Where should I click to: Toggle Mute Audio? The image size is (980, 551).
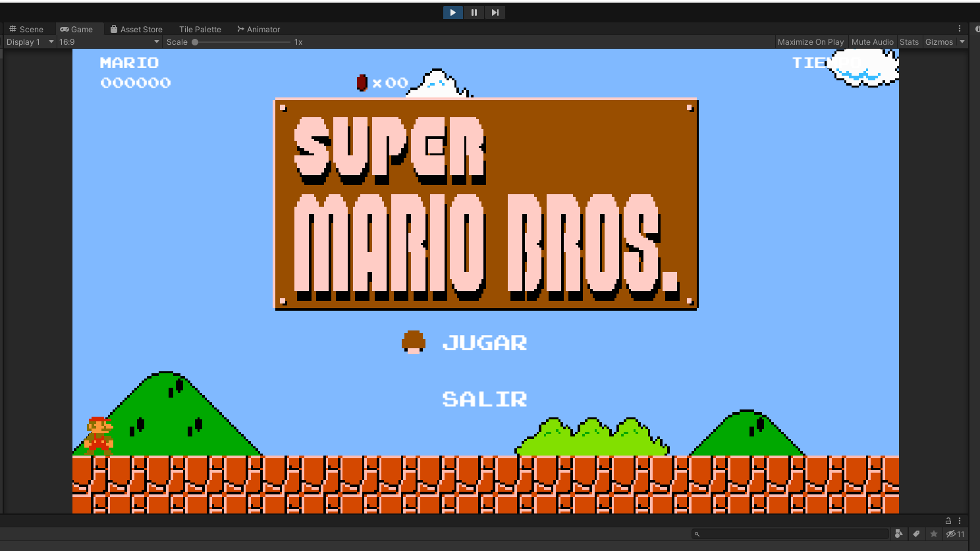click(x=872, y=41)
